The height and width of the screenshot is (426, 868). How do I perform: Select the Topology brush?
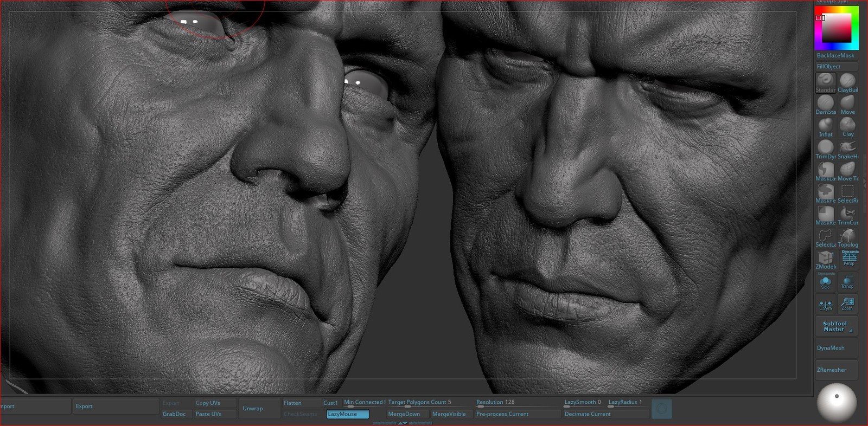848,238
